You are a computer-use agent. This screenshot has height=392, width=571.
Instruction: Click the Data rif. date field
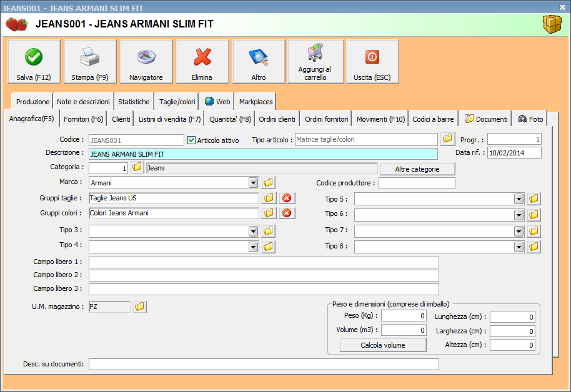coord(514,153)
